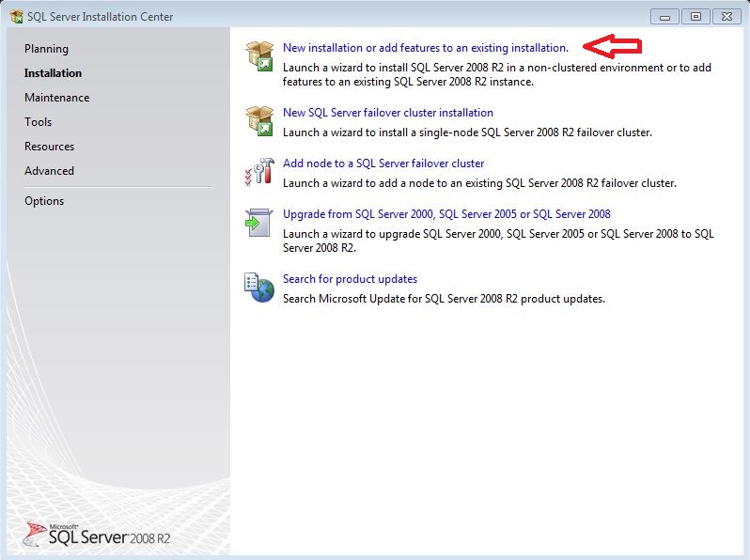Minimize the Installation Center window
The height and width of the screenshot is (560, 750).
664,17
